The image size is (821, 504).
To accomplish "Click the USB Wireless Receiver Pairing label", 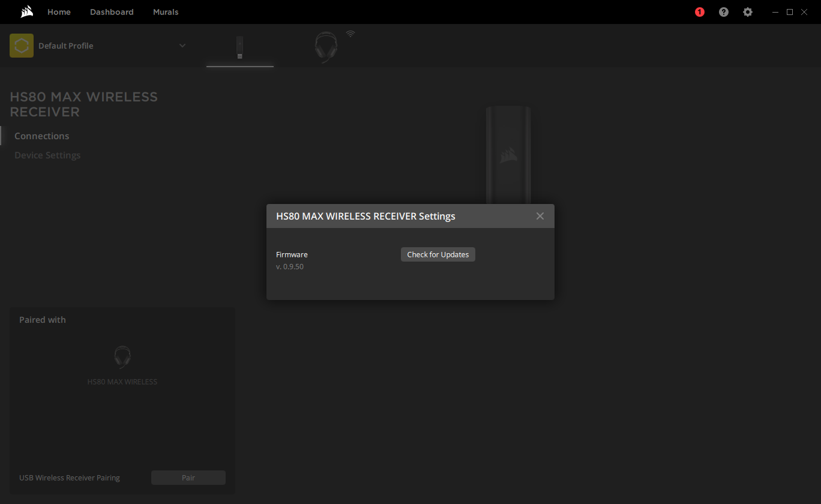I will pyautogui.click(x=70, y=478).
